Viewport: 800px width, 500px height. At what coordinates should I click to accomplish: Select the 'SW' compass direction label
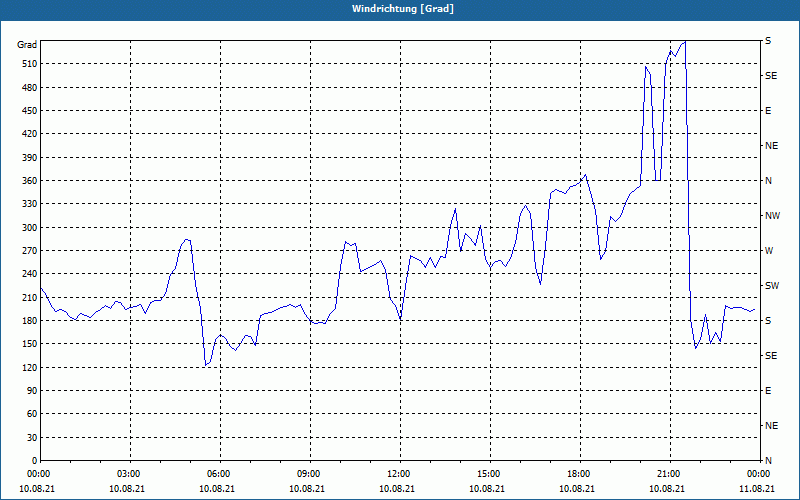pyautogui.click(x=772, y=286)
